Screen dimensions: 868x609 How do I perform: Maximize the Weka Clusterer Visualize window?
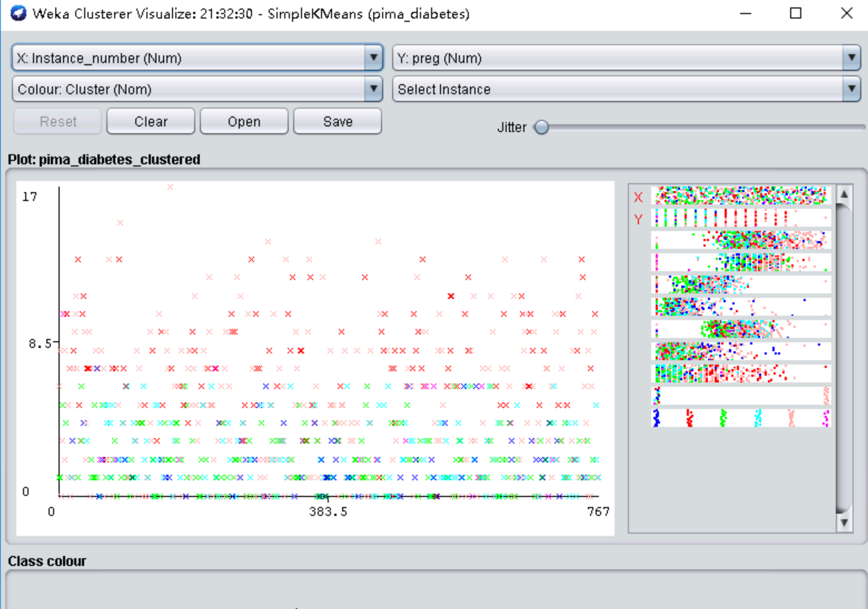(x=795, y=13)
